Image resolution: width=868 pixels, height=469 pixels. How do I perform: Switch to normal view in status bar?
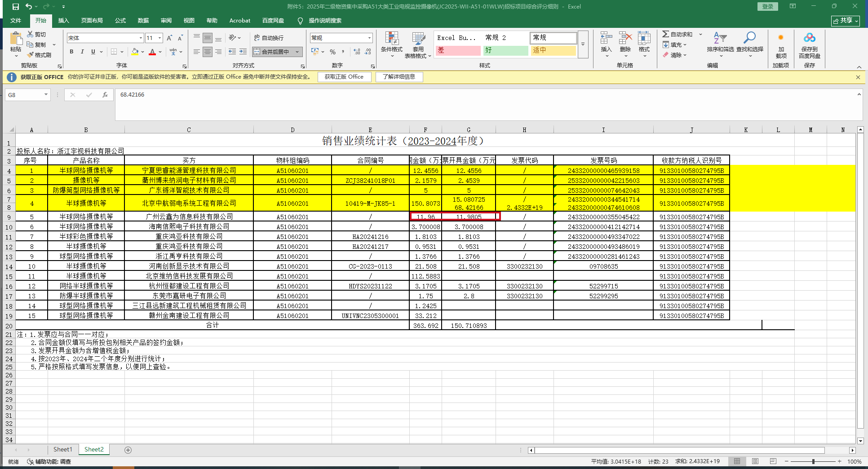pos(737,461)
